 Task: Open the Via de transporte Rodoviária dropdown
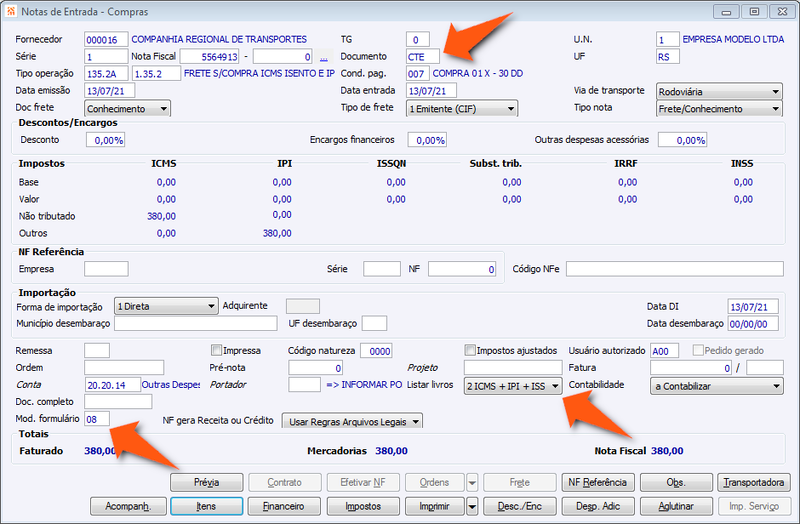tap(719, 92)
